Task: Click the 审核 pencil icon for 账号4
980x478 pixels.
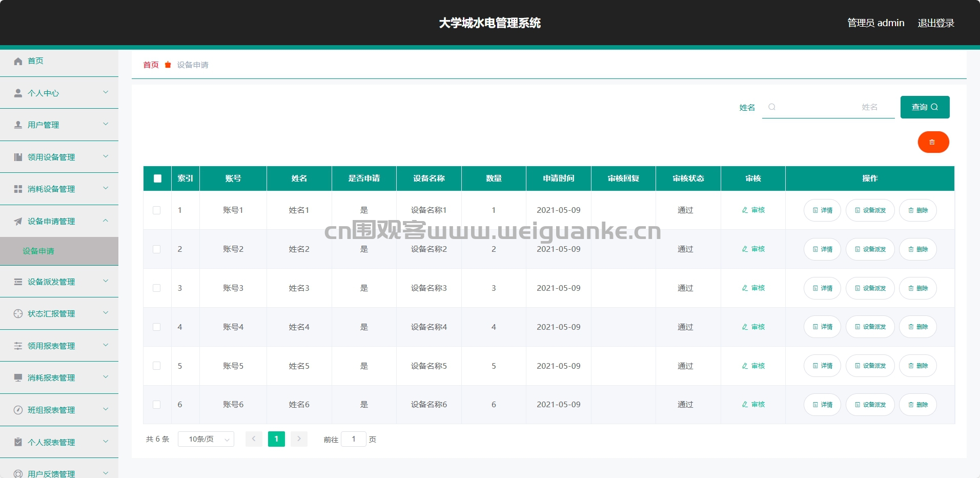Action: coord(745,327)
